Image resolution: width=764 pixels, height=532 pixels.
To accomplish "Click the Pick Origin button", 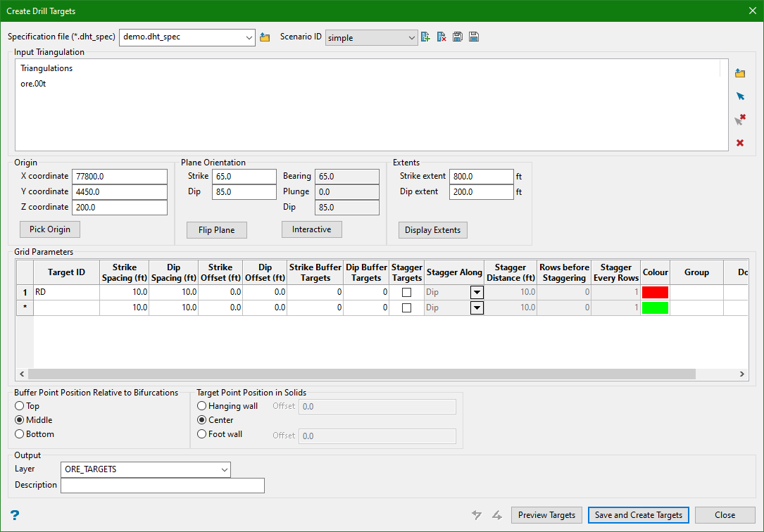I will [50, 229].
